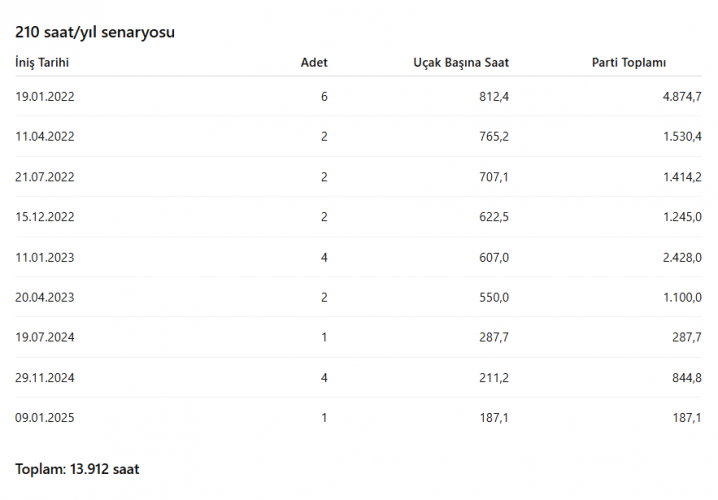Select the date 19.01.2022 cell

pyautogui.click(x=44, y=97)
